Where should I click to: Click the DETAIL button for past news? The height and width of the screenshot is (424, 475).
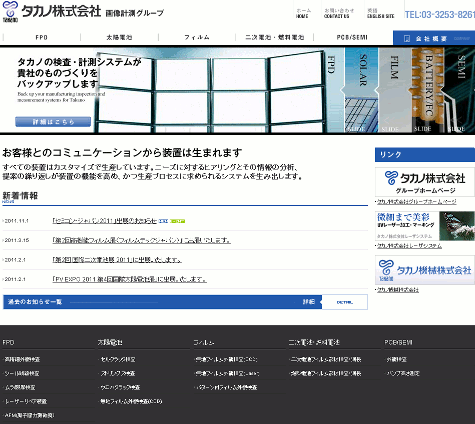[345, 302]
